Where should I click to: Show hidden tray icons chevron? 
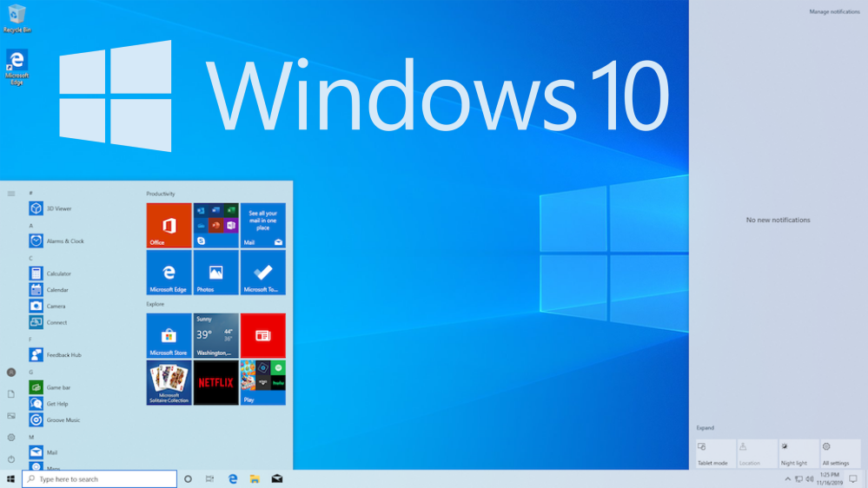(x=787, y=479)
